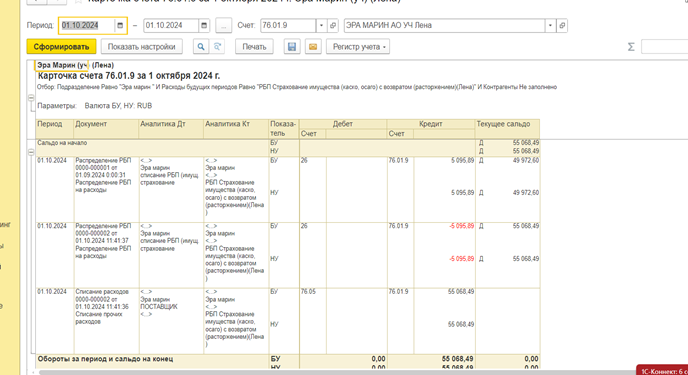
Task: Click Обороты за период и сальдо на конец
Action: pyautogui.click(x=105, y=359)
